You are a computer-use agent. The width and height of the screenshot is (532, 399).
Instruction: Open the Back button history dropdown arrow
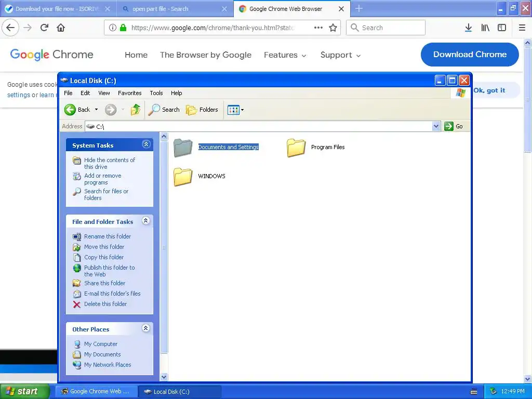click(96, 110)
